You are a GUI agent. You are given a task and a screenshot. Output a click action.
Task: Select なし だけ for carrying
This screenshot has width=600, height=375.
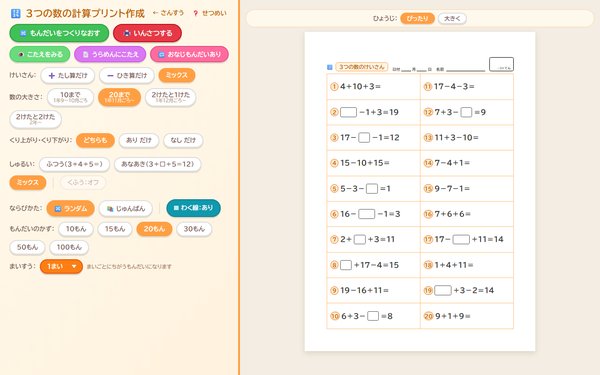click(183, 140)
